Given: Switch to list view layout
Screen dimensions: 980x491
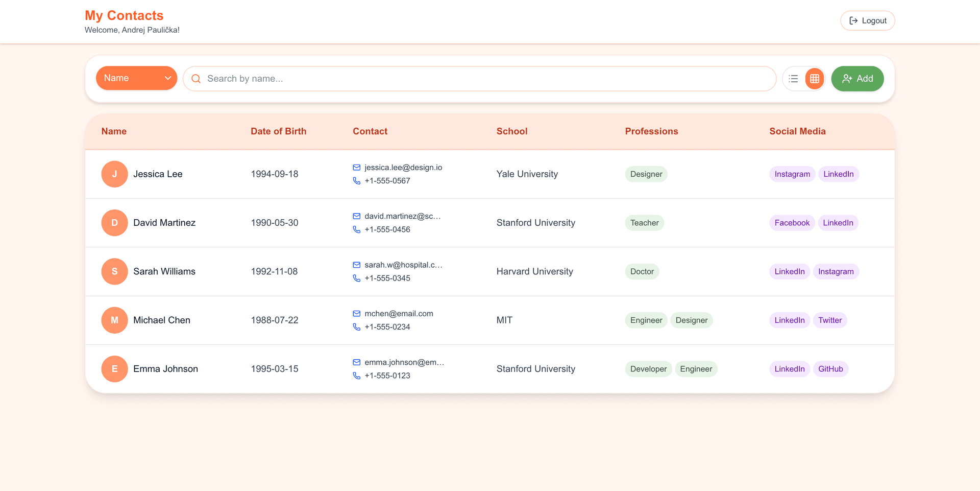Looking at the screenshot, I should click(793, 79).
